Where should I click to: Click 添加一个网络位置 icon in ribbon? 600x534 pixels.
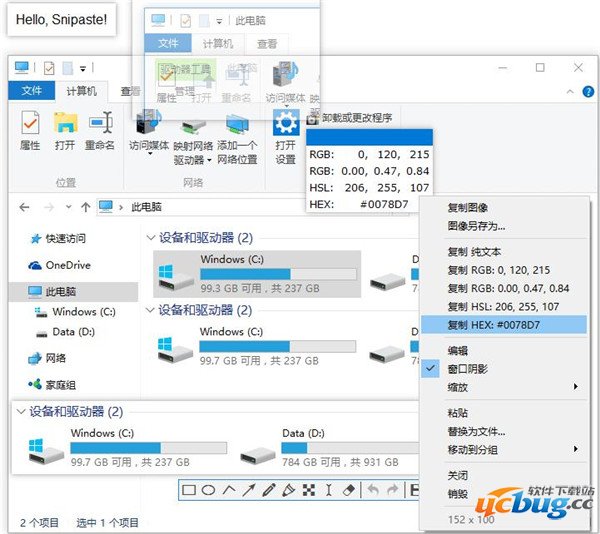click(x=237, y=124)
